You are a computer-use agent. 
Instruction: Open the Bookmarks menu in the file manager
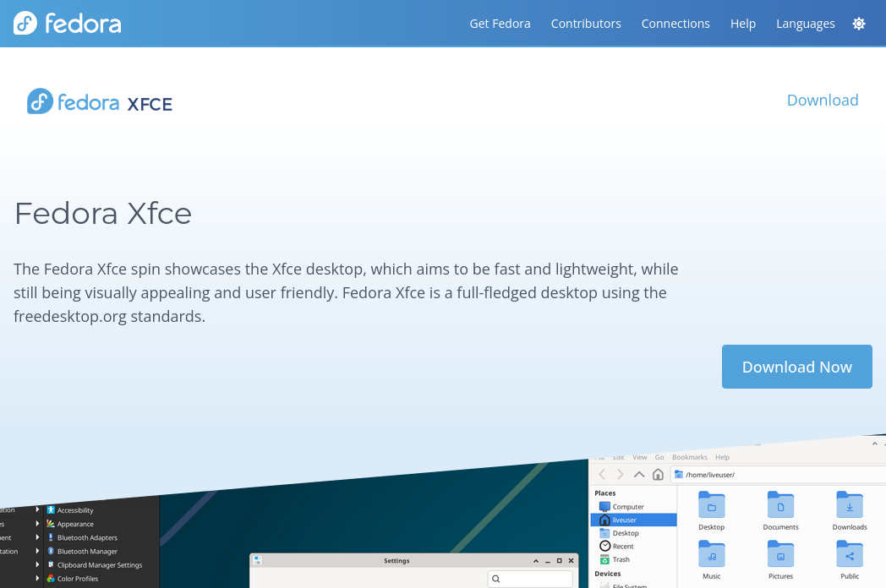pyautogui.click(x=689, y=456)
